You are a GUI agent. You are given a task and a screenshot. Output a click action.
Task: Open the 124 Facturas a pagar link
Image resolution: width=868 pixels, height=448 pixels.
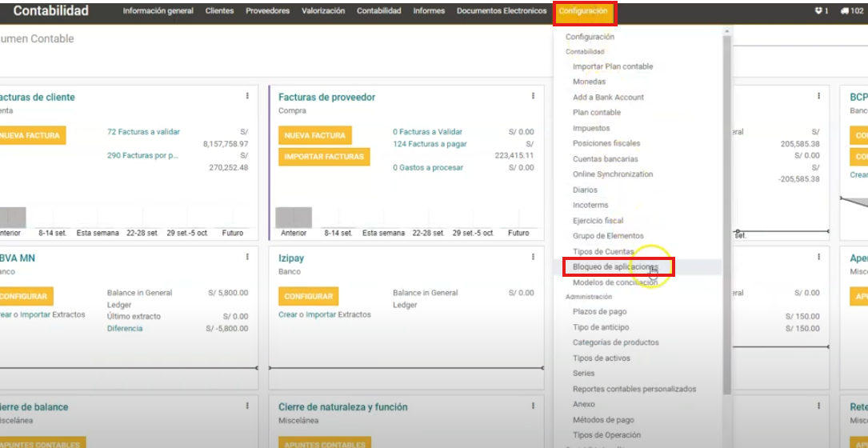point(430,144)
